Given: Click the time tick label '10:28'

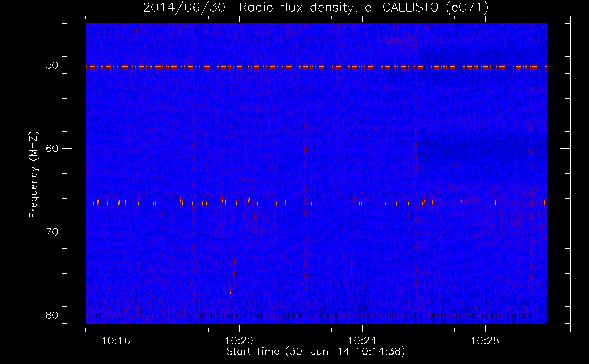Looking at the screenshot, I should click(x=485, y=341).
